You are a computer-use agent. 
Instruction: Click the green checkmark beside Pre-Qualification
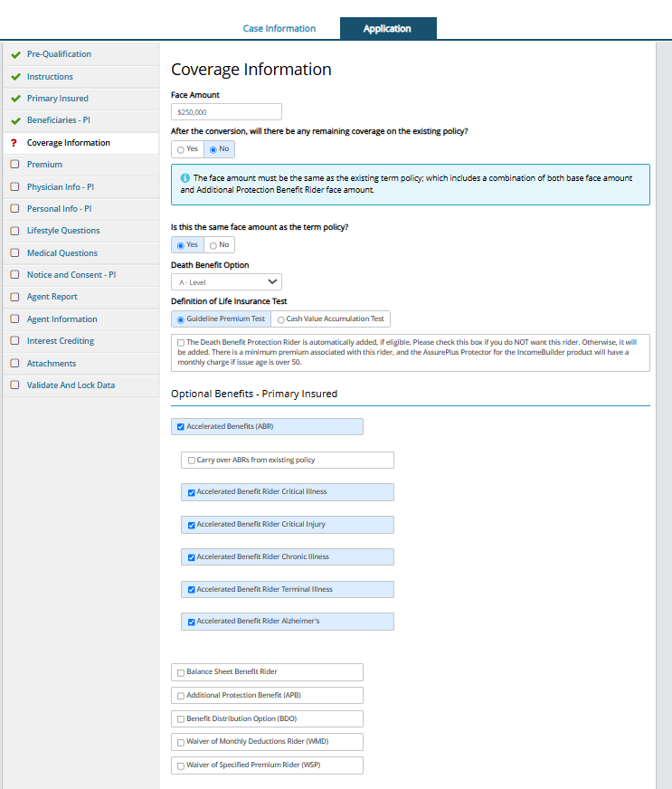tap(15, 54)
